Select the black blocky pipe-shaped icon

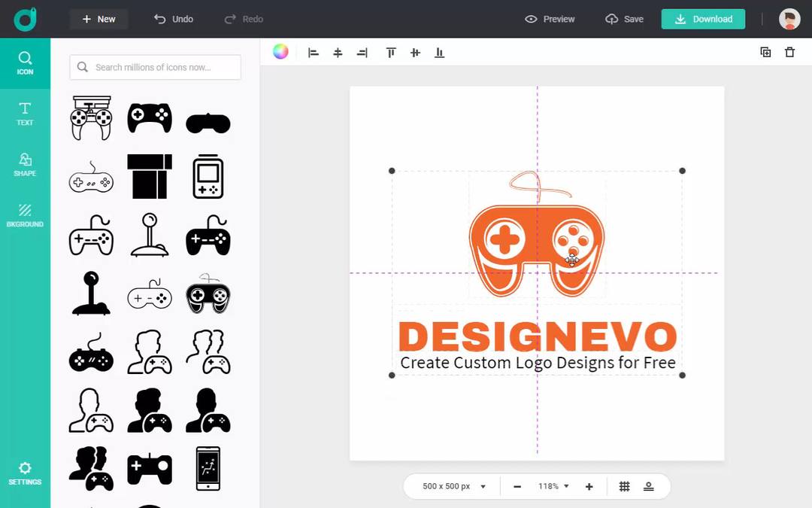click(150, 177)
